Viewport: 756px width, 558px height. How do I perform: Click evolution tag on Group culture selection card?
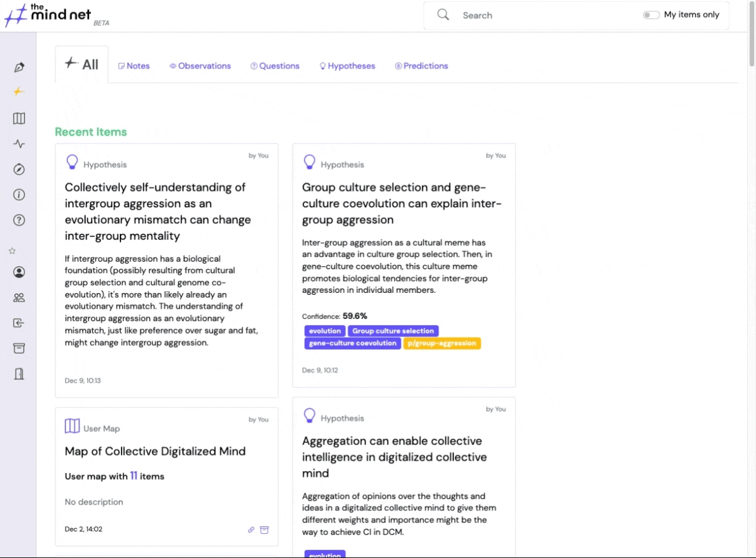tap(325, 331)
